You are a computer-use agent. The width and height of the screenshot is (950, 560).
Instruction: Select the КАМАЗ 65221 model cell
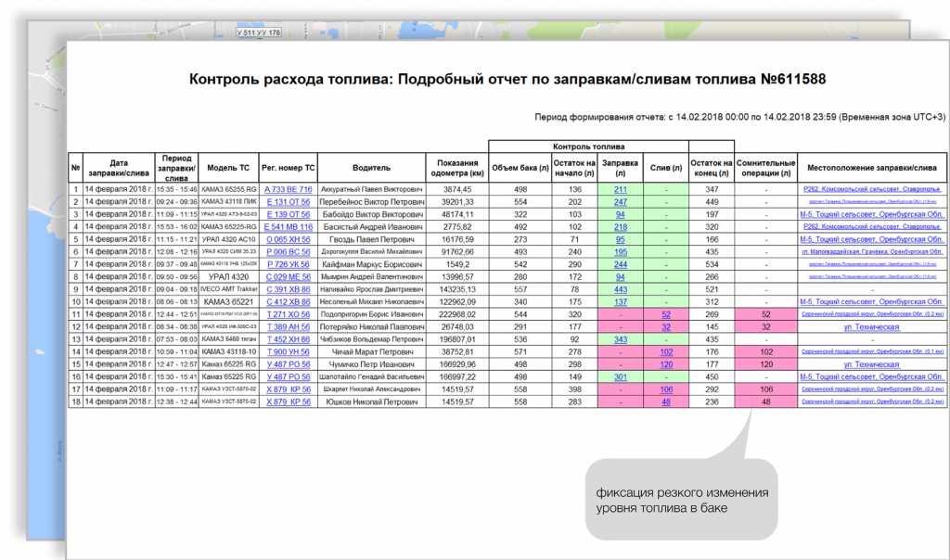click(x=228, y=302)
